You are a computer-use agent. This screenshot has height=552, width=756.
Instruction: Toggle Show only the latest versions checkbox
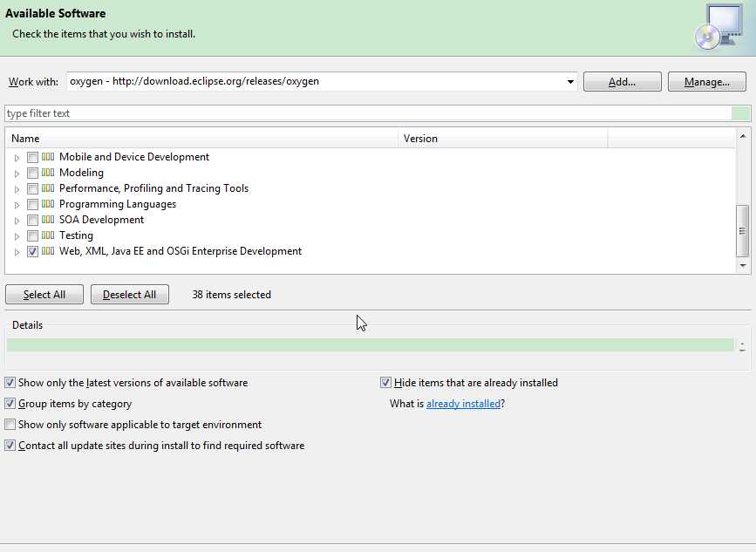click(10, 383)
